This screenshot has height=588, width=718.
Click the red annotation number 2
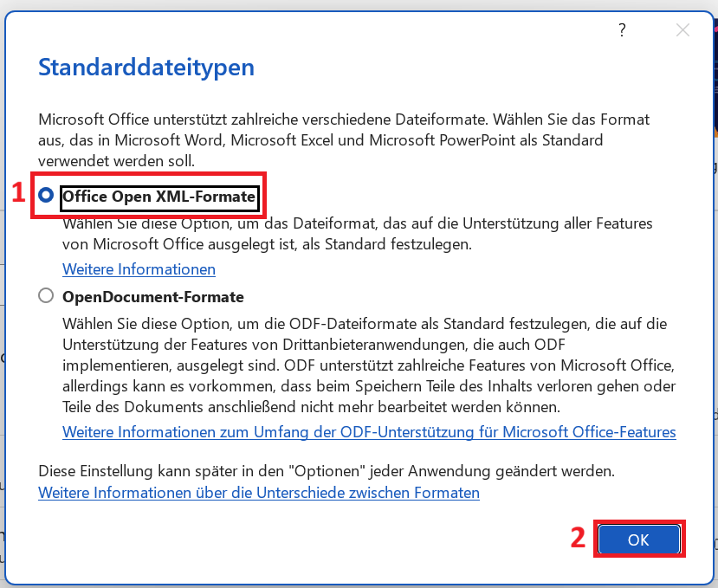pyautogui.click(x=578, y=539)
